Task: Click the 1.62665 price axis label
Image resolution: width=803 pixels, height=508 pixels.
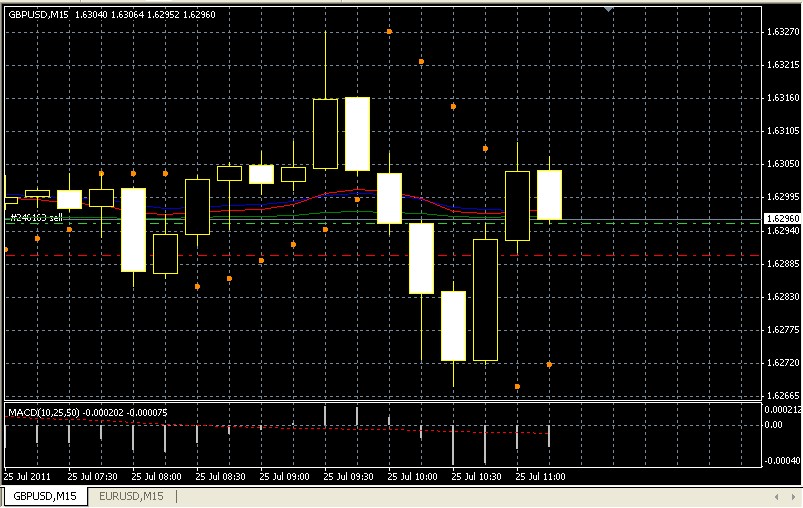Action: 781,396
